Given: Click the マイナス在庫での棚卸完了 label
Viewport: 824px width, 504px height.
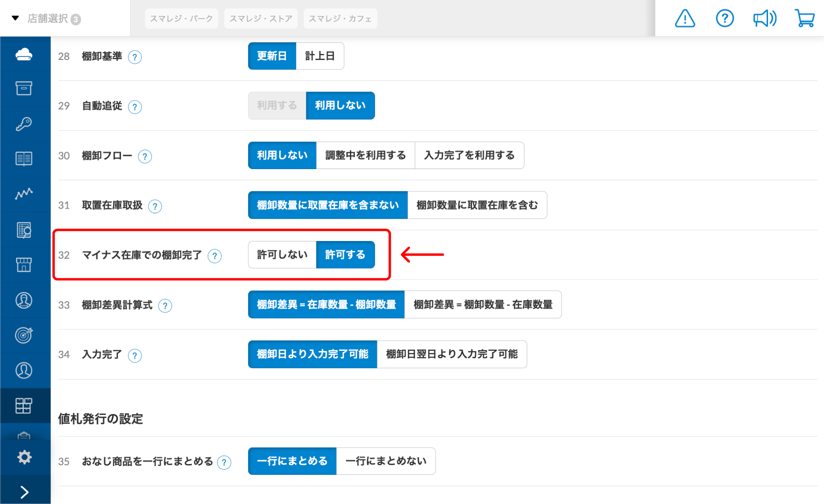Looking at the screenshot, I should pos(142,255).
